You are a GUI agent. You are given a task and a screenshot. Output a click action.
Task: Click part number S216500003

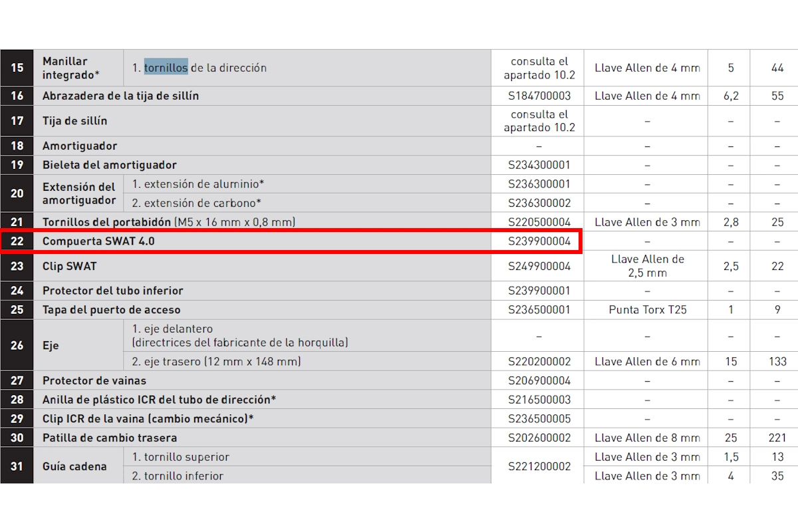(539, 400)
